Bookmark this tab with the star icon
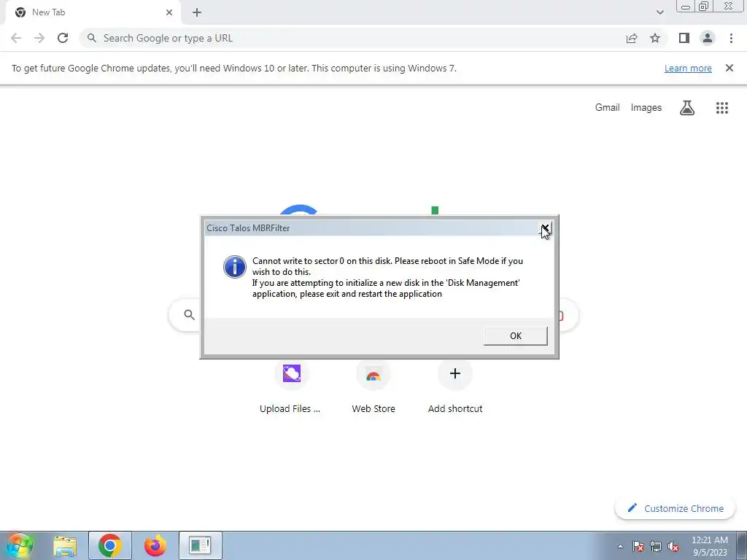This screenshot has height=560, width=747. click(x=655, y=38)
